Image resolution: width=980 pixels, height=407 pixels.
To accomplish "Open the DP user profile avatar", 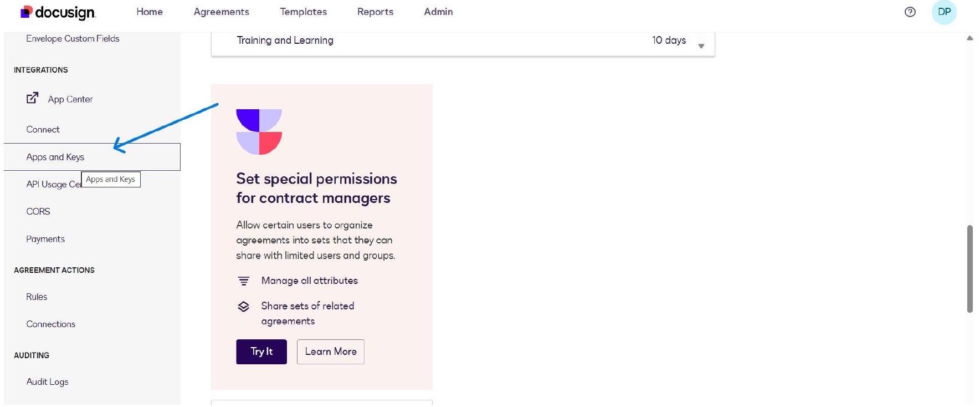I will click(x=944, y=12).
